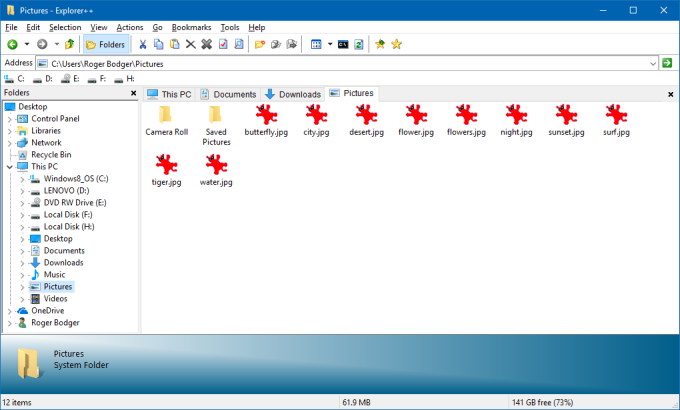Click the Copy To folder icon
Image resolution: width=680 pixels, height=410 pixels.
coord(276,44)
